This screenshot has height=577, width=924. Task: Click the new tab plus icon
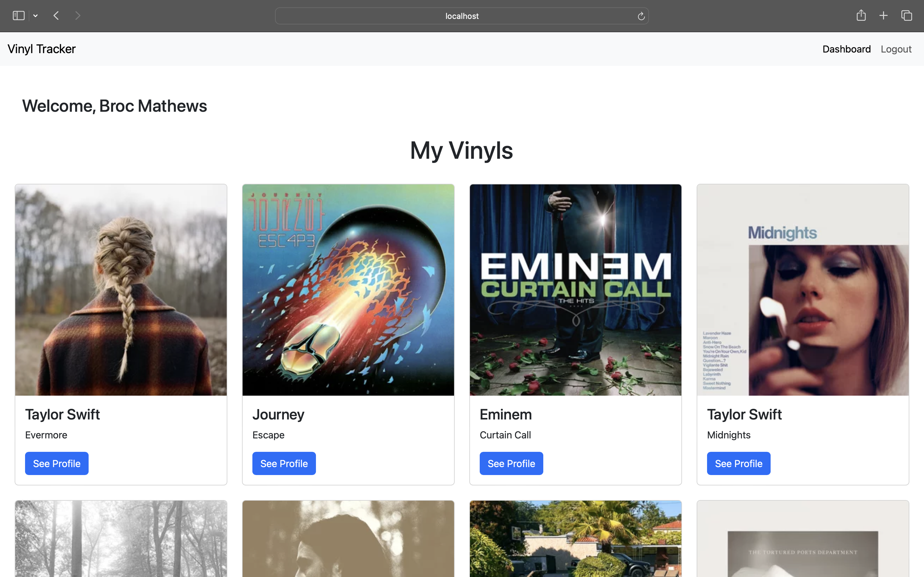point(883,15)
